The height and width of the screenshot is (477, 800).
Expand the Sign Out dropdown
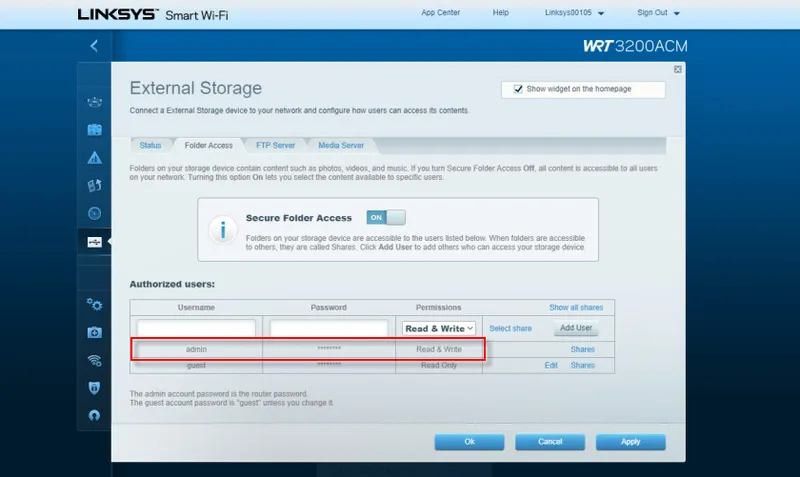pos(658,13)
